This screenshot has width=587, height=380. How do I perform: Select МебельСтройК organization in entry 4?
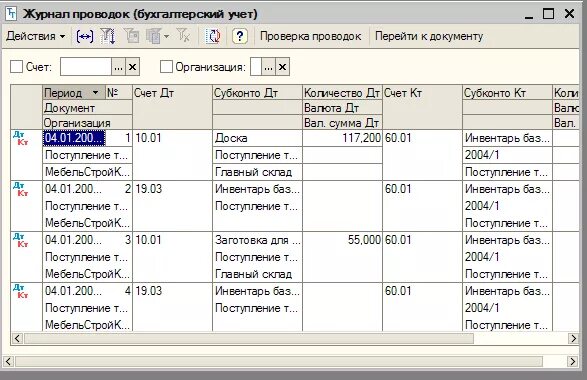point(87,325)
